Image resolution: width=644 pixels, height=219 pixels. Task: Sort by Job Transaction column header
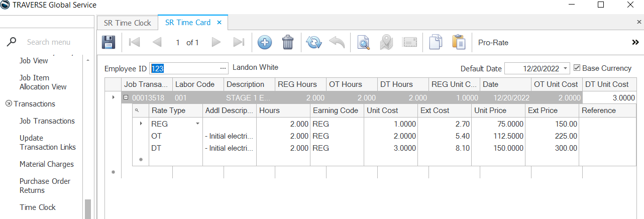[147, 84]
